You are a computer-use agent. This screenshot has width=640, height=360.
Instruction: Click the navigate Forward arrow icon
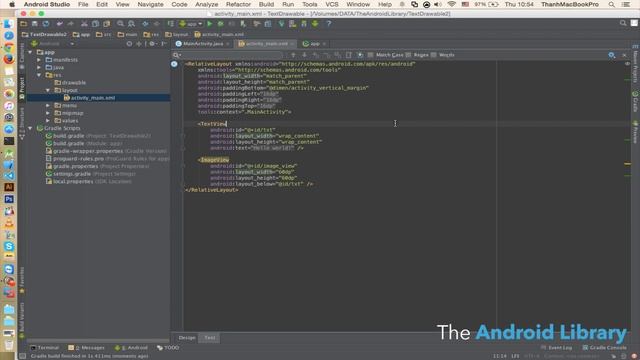[x=157, y=24]
